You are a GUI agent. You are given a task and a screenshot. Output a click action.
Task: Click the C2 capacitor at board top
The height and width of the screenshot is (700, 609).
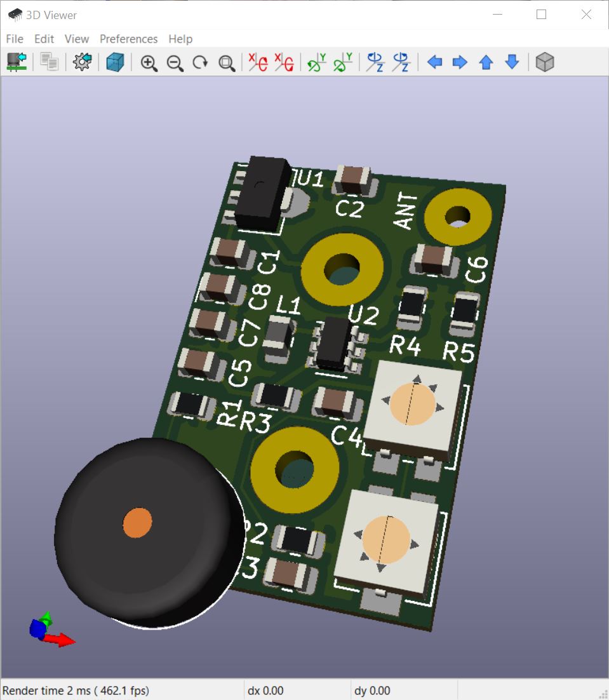(353, 180)
